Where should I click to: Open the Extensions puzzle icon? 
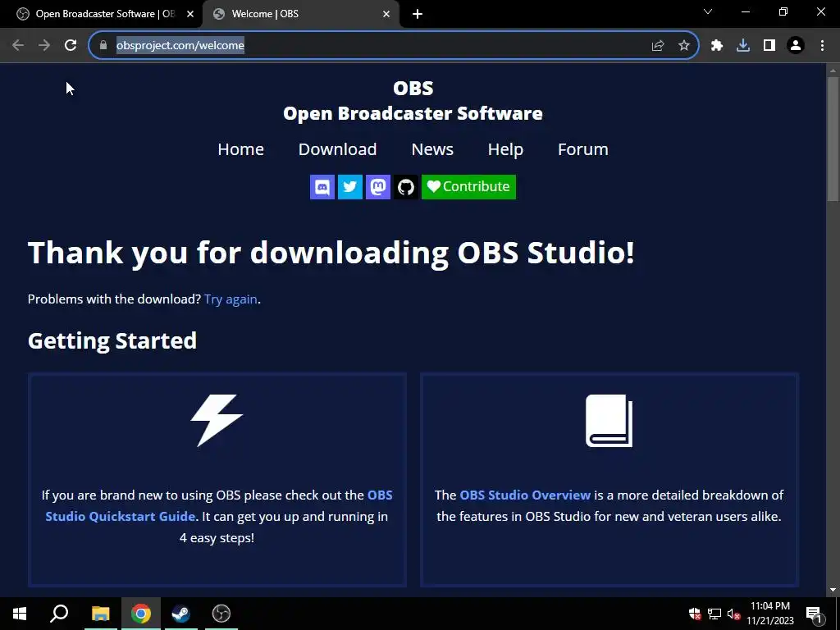(x=717, y=46)
